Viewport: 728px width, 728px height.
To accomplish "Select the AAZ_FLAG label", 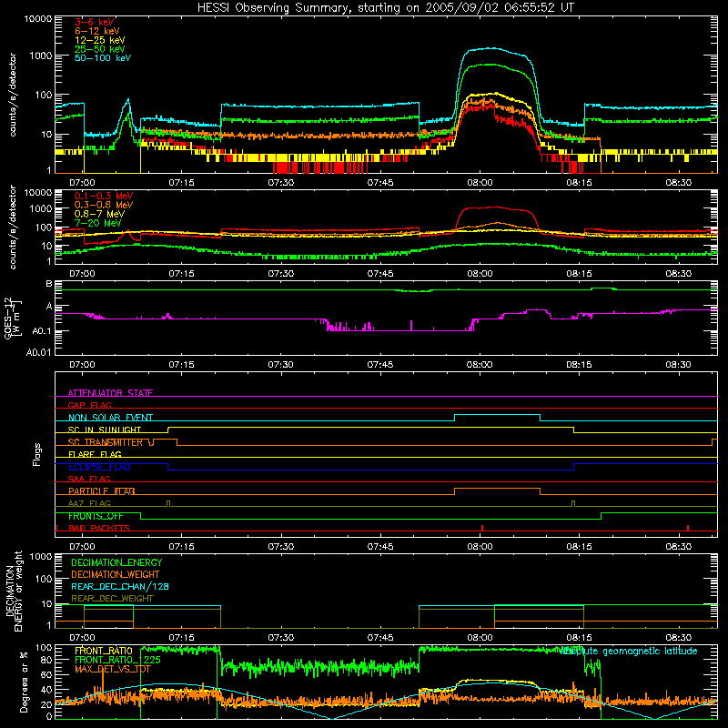I will [x=89, y=504].
